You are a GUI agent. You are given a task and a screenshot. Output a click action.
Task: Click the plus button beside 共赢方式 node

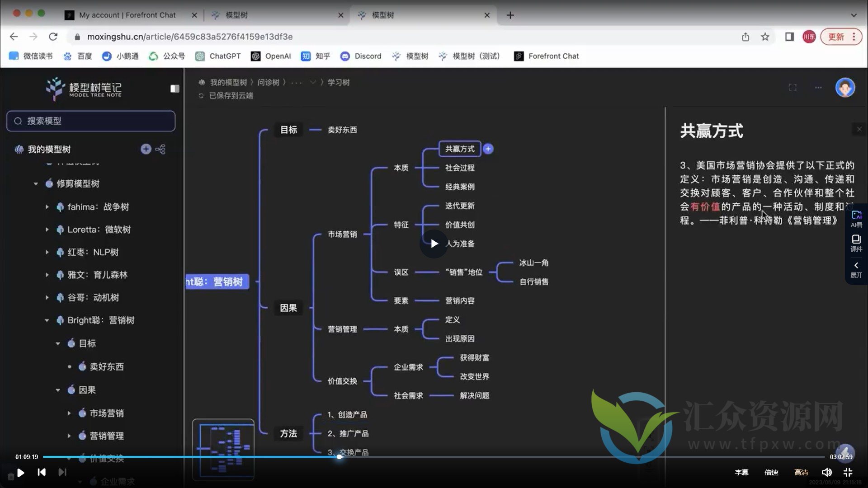point(488,149)
